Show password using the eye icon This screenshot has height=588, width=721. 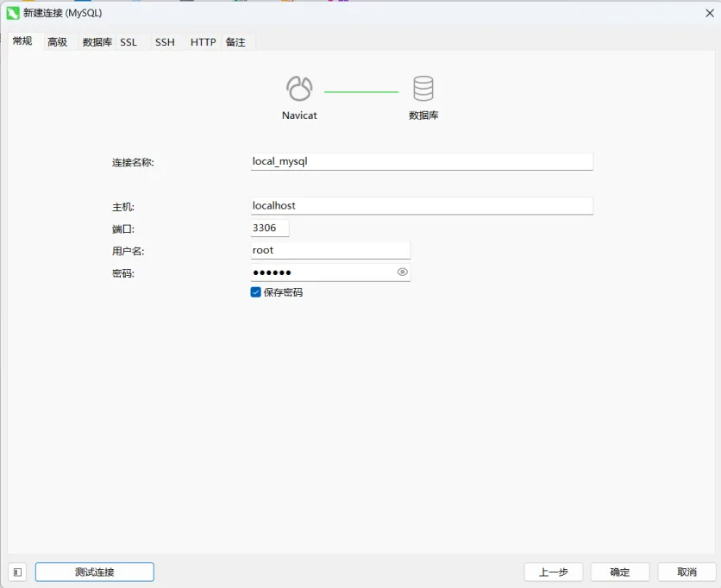point(403,272)
